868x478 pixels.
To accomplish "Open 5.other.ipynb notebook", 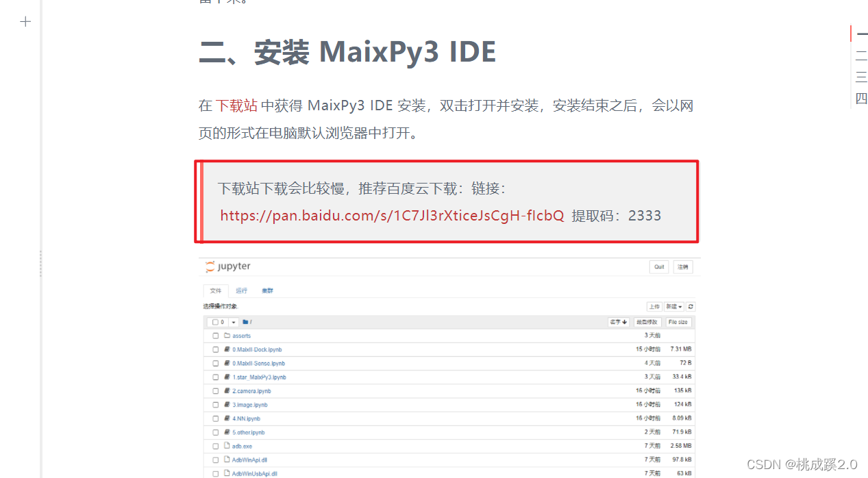I will 249,432.
